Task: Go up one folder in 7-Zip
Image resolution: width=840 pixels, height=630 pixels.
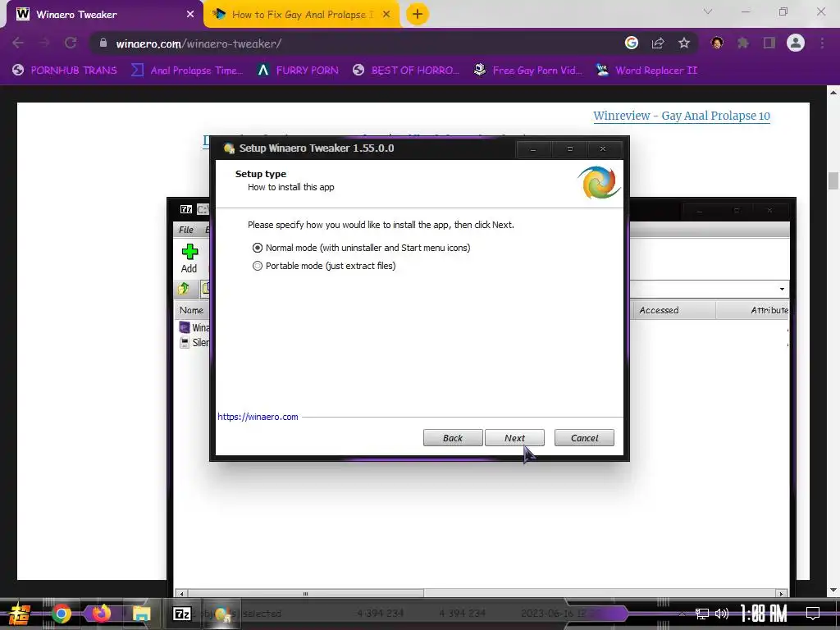Action: pyautogui.click(x=184, y=289)
